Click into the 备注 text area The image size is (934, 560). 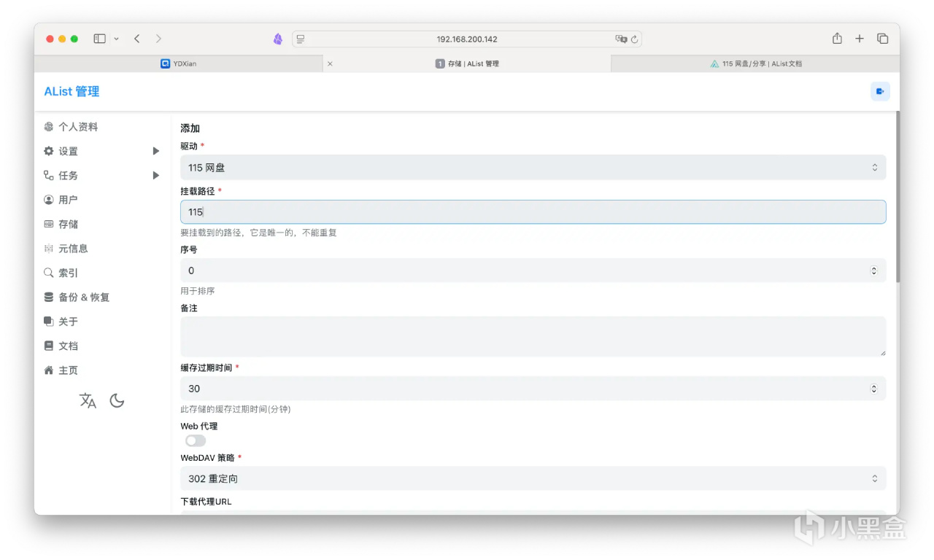coord(533,336)
